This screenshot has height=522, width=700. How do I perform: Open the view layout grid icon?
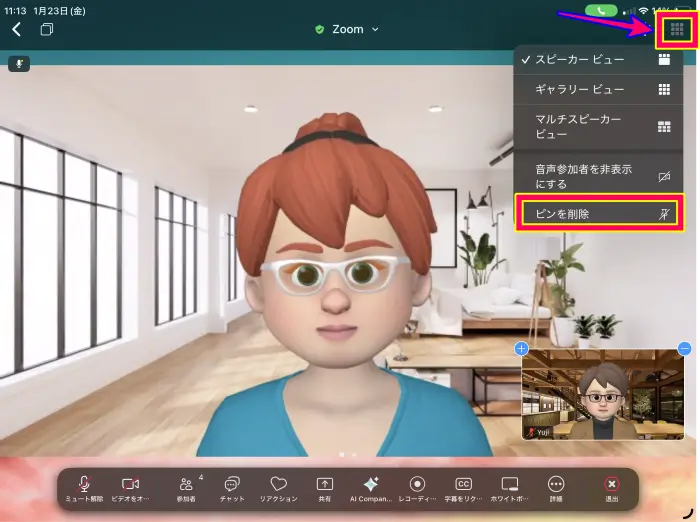(x=677, y=29)
